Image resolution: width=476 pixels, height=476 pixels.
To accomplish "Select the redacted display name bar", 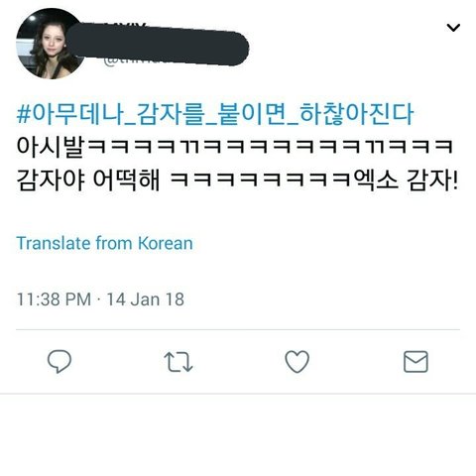I will 159,44.
